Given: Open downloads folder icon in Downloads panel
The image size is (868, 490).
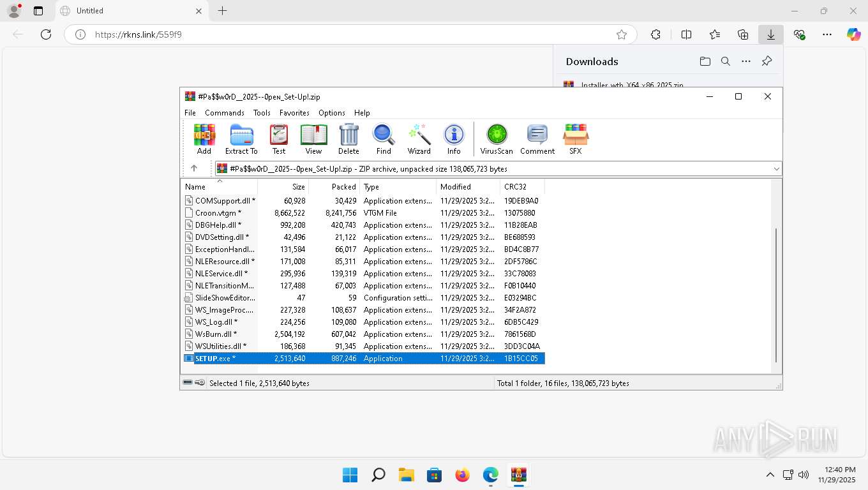Looking at the screenshot, I should tap(705, 61).
